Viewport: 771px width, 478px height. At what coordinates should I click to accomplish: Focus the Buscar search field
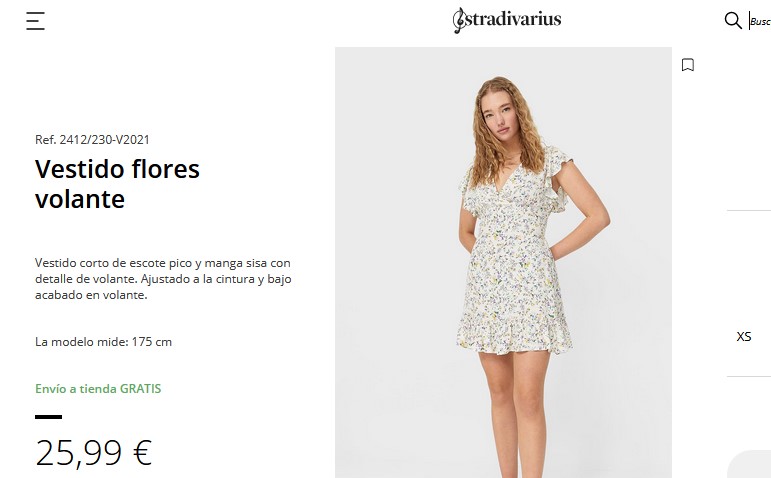(x=760, y=21)
